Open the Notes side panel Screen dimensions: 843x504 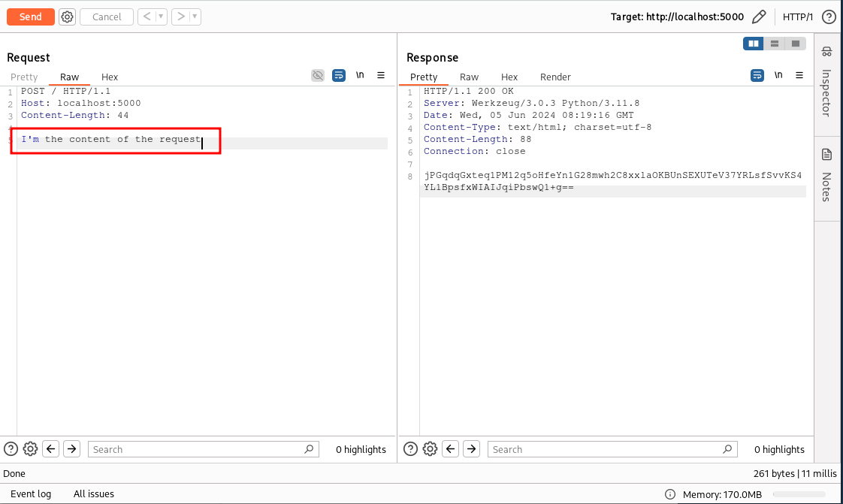point(826,177)
